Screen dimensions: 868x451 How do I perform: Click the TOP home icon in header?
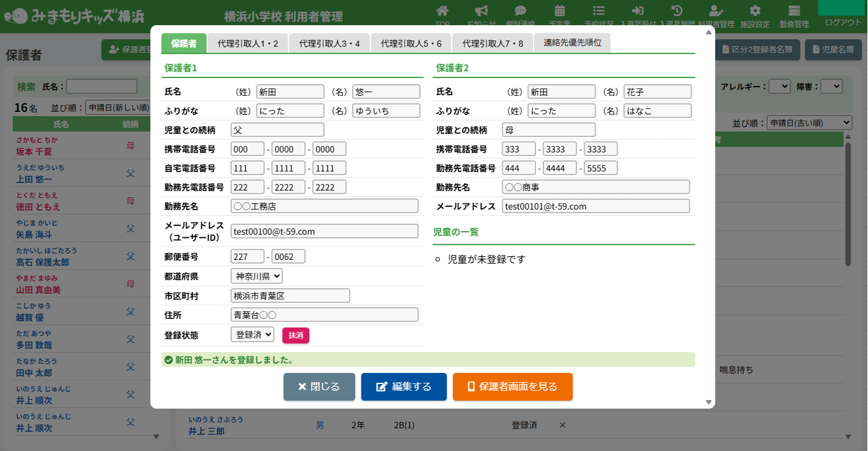[442, 11]
